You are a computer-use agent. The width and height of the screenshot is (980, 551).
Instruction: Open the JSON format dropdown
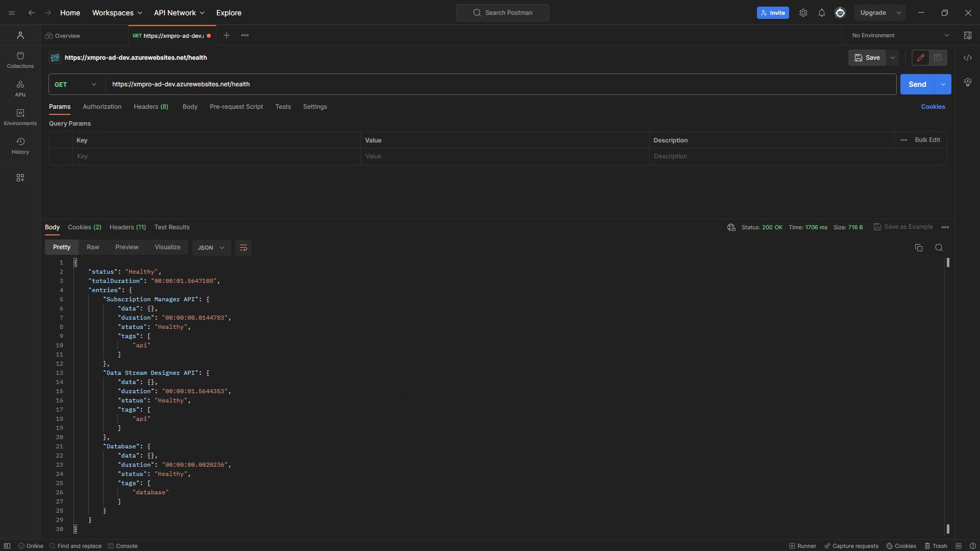pos(211,248)
